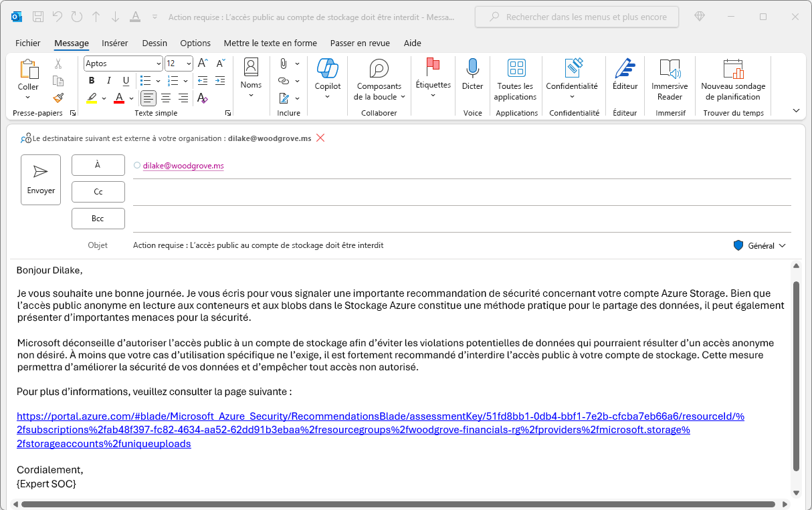Cut selection with the scissors icon
The height and width of the screenshot is (510, 812).
[58, 63]
